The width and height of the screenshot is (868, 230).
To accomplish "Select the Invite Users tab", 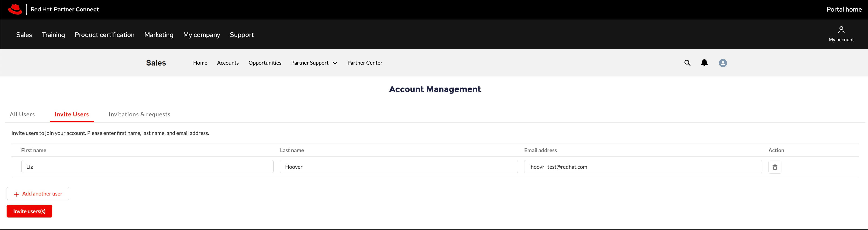I will click(x=72, y=114).
